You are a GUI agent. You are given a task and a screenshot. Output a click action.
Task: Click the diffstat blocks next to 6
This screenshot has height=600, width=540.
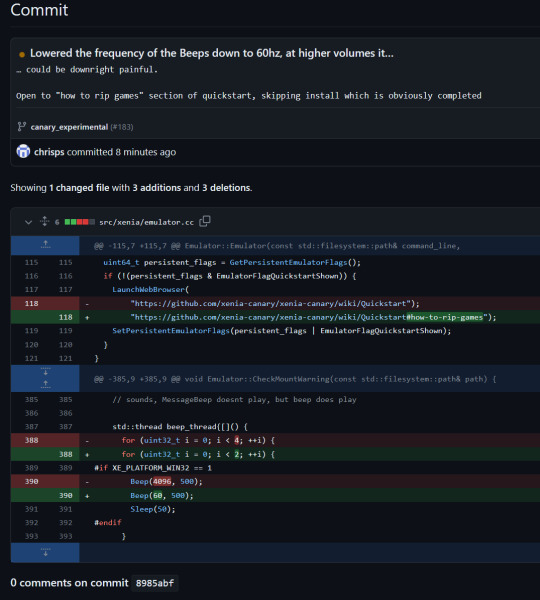click(x=80, y=222)
